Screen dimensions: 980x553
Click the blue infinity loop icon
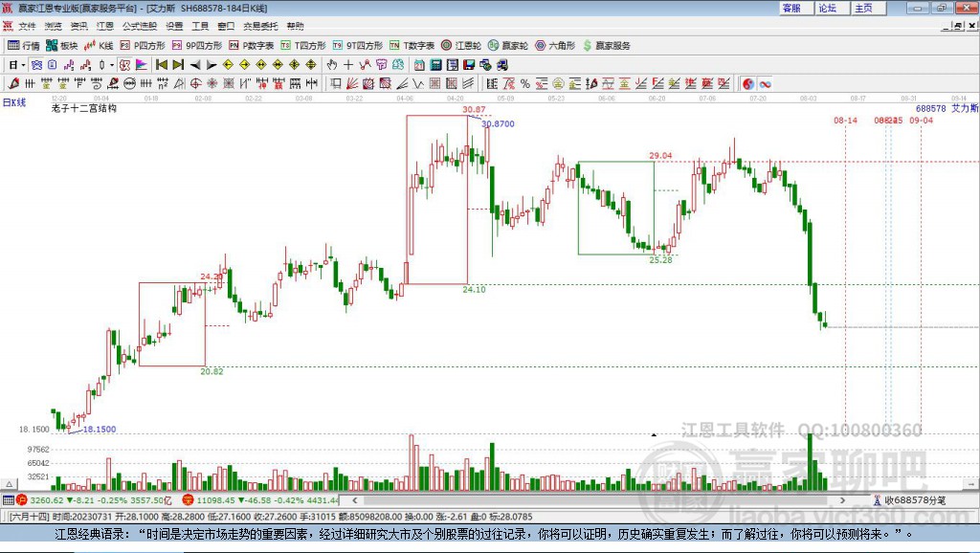pos(766,84)
